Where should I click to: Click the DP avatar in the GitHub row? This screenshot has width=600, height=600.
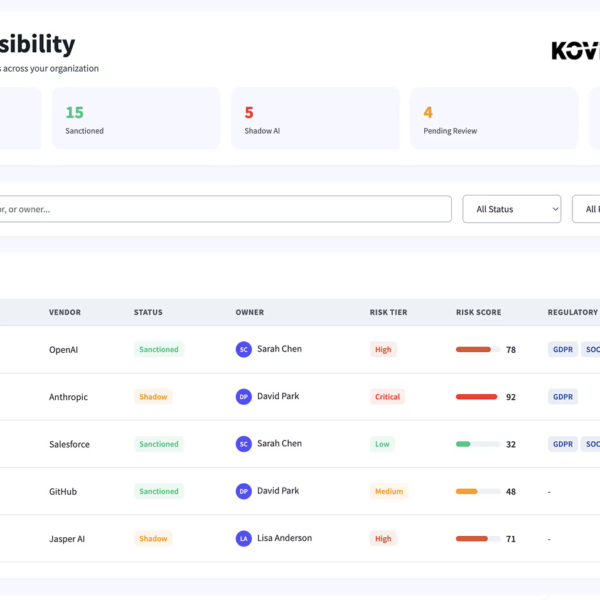click(x=243, y=491)
